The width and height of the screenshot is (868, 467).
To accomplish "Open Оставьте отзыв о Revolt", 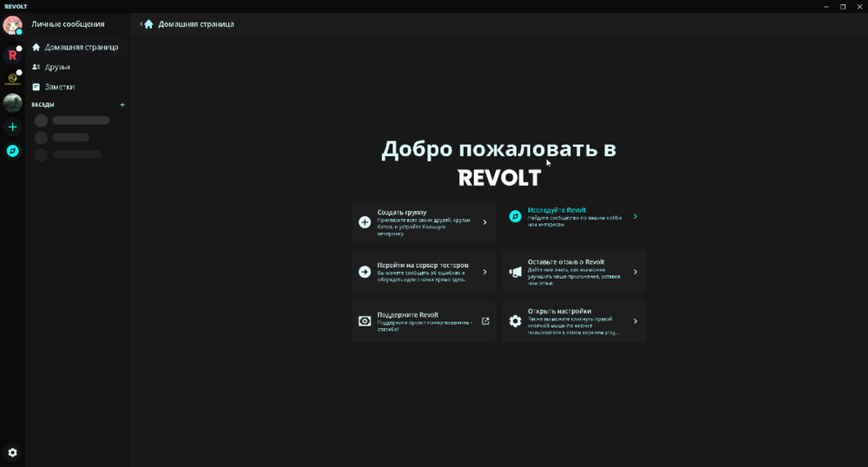I will tap(574, 272).
